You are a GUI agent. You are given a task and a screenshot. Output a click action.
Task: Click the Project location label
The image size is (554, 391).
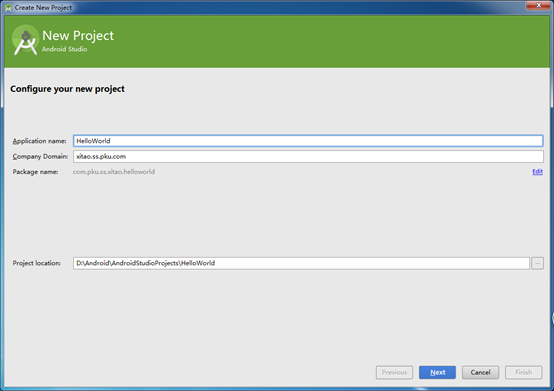pyautogui.click(x=37, y=263)
